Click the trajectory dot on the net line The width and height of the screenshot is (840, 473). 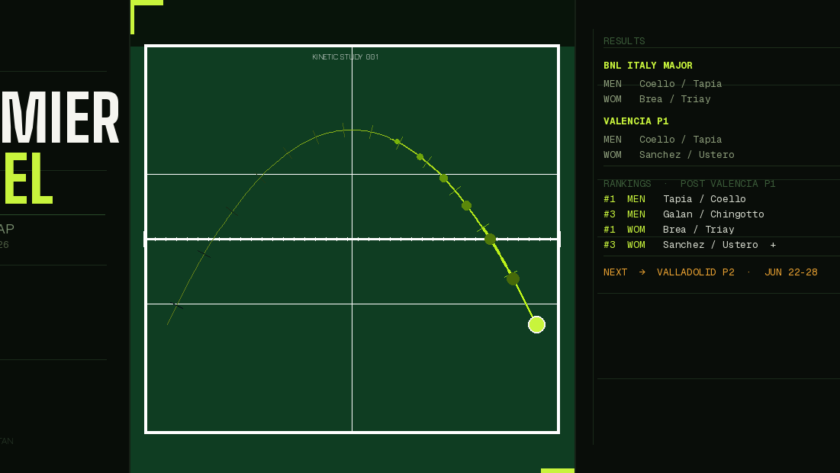coord(490,239)
